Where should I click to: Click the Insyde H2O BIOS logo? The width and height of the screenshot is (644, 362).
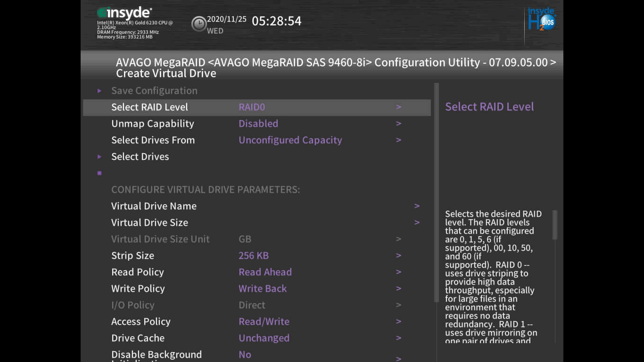pos(541,20)
